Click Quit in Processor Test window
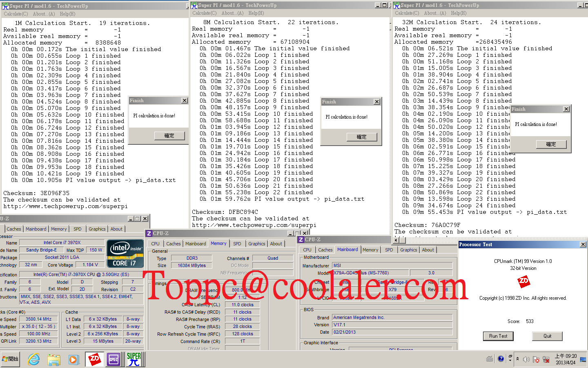 (x=548, y=336)
